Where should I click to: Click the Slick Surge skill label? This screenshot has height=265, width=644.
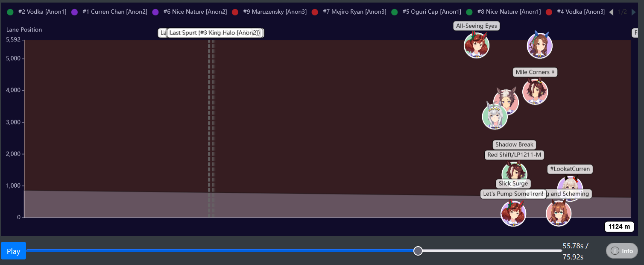[513, 184]
